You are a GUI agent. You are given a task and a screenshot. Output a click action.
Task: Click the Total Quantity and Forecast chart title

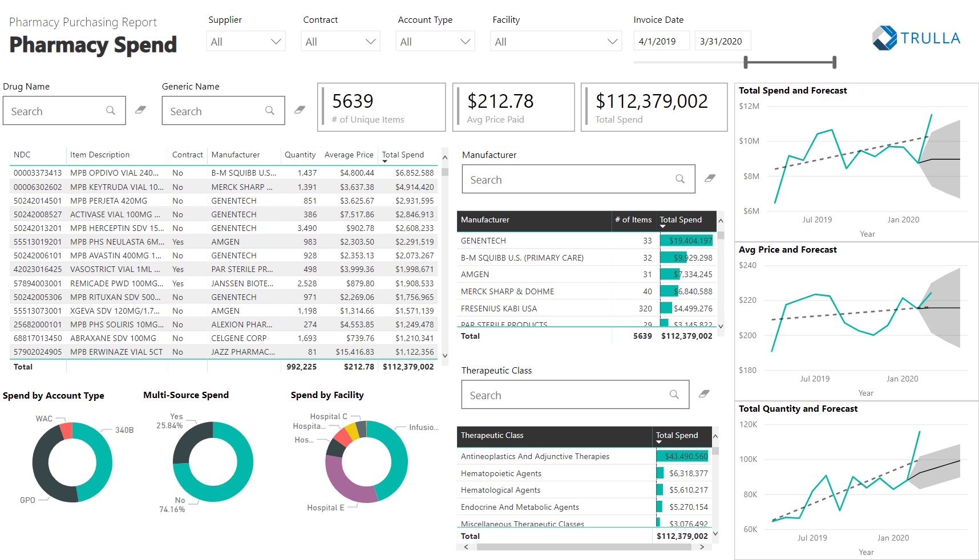(798, 409)
